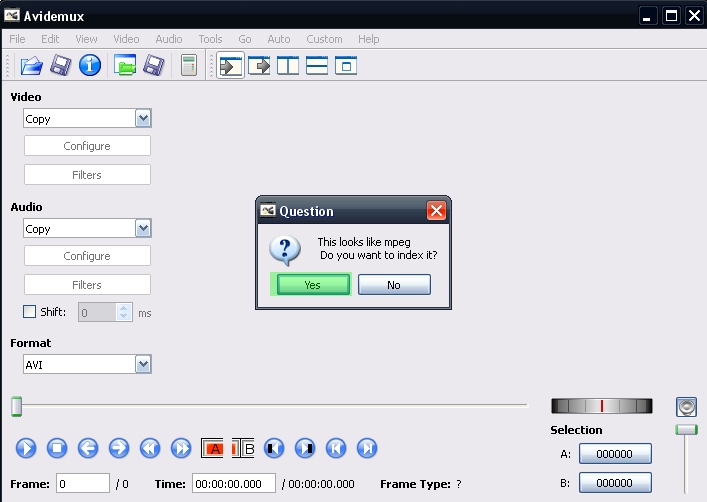Viewport: 707px width, 502px height.
Task: Select the input preview mode icon
Action: pyautogui.click(x=230, y=66)
